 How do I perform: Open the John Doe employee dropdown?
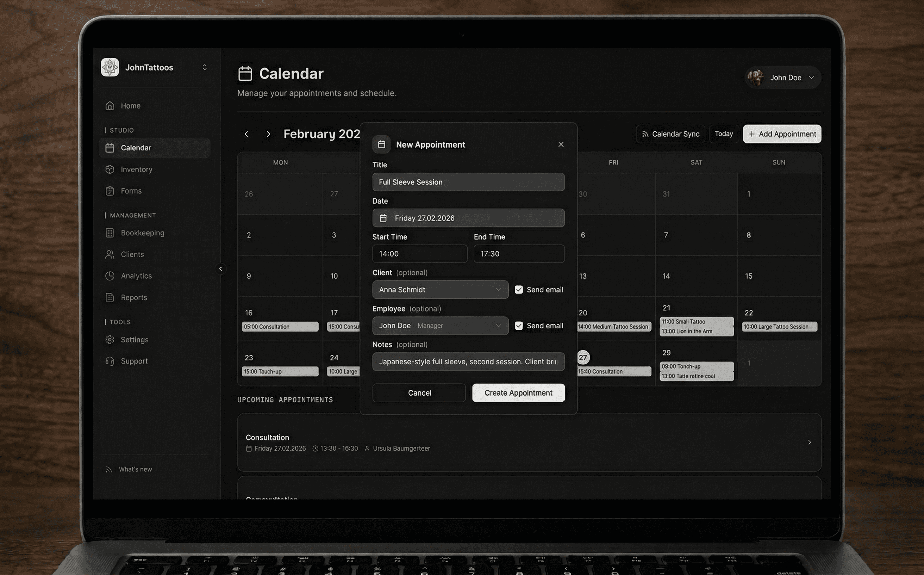440,326
